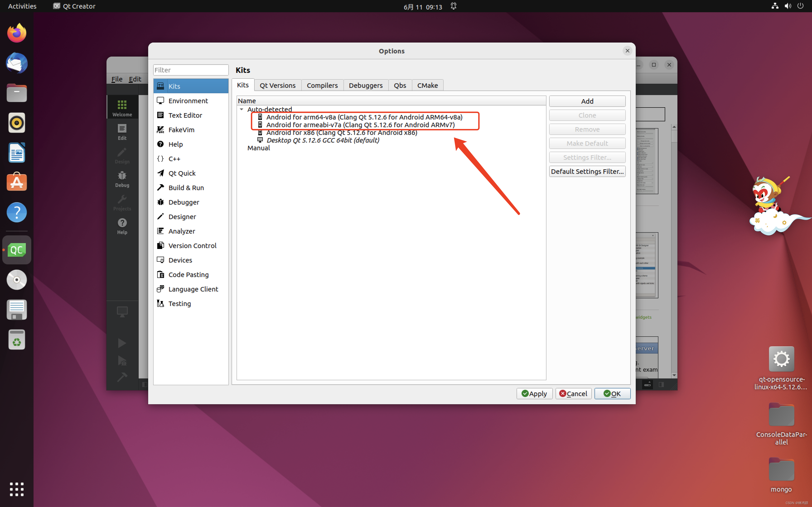
Task: Select the Qt Quick options category
Action: (181, 173)
